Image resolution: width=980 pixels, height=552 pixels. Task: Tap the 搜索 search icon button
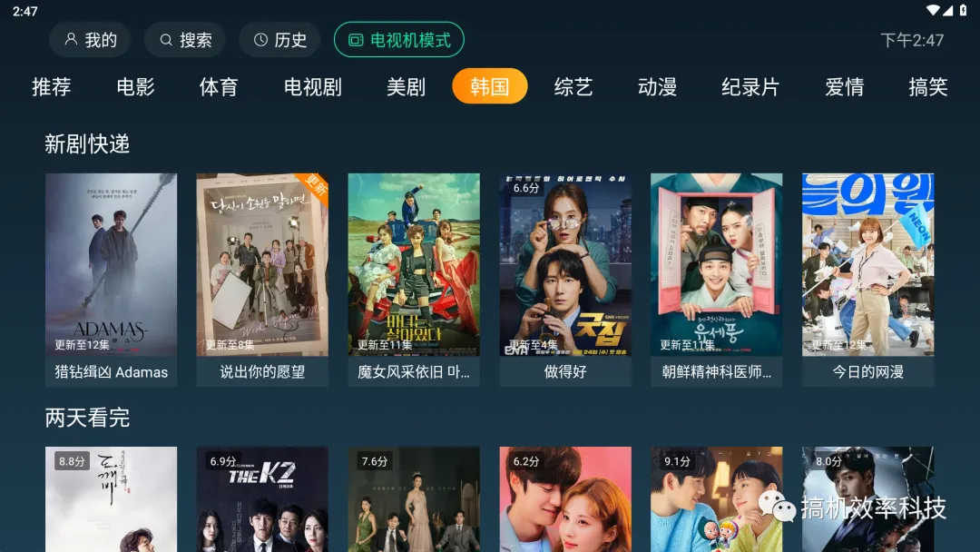tap(185, 40)
